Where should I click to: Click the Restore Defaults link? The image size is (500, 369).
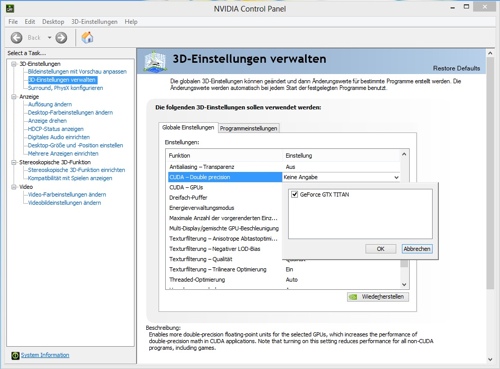pyautogui.click(x=456, y=68)
